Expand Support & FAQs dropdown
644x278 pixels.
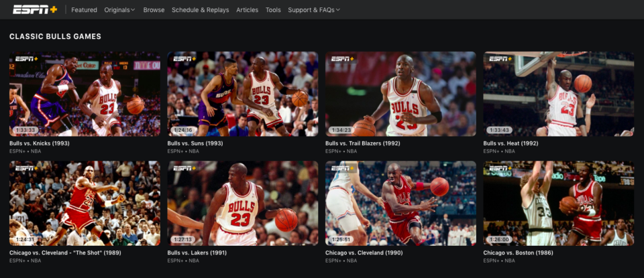314,10
